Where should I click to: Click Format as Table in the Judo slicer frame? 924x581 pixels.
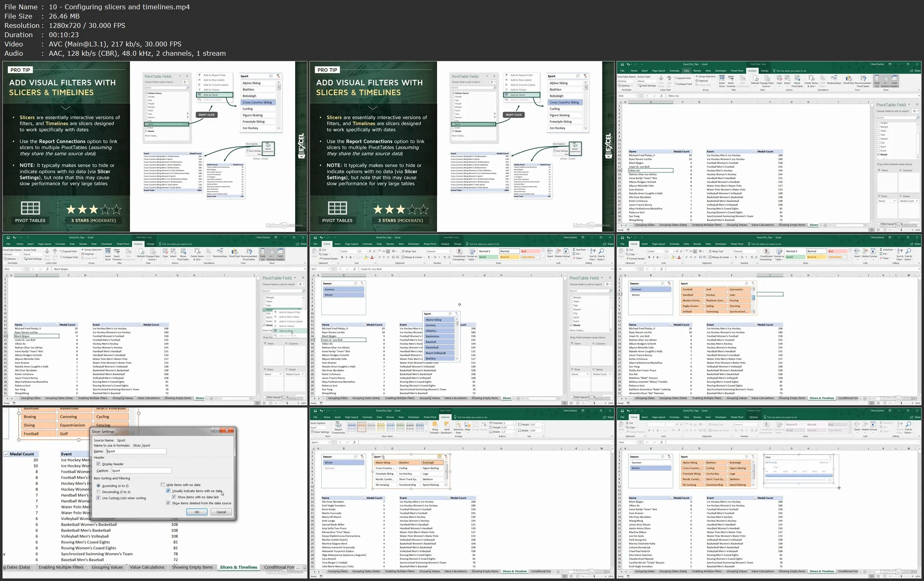[779, 254]
